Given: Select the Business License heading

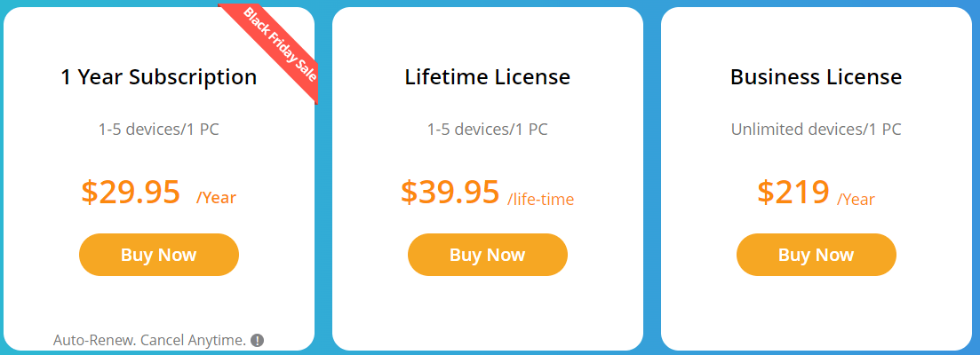Looking at the screenshot, I should (817, 77).
